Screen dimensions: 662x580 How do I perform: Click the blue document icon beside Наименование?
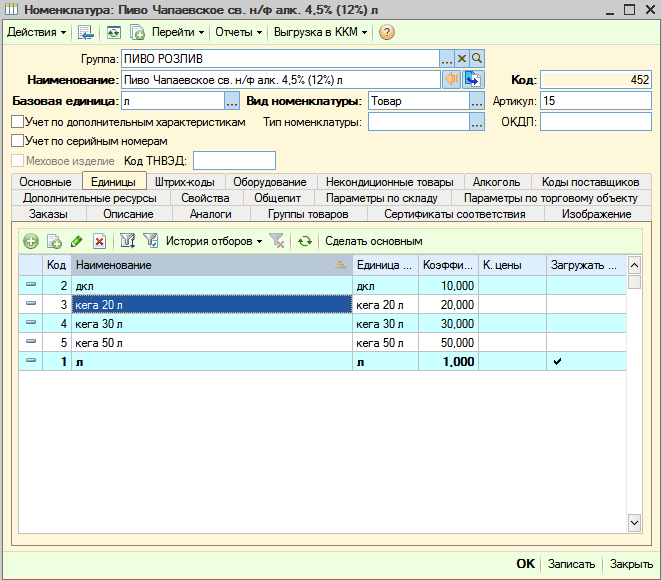pyautogui.click(x=472, y=79)
